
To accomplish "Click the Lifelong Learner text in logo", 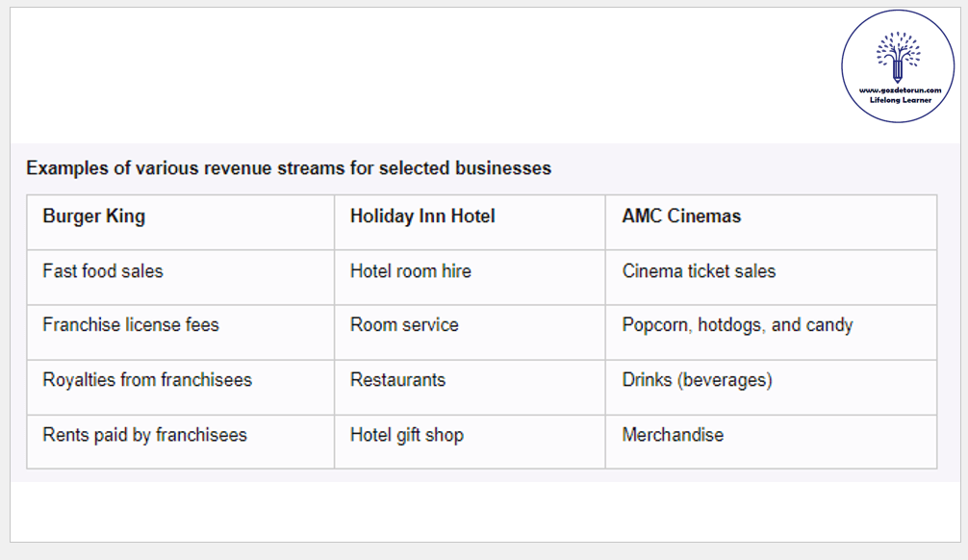I will pyautogui.click(x=898, y=100).
